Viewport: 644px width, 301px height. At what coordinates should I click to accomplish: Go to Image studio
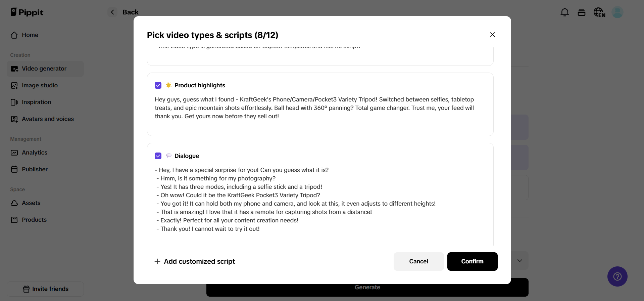tap(40, 85)
